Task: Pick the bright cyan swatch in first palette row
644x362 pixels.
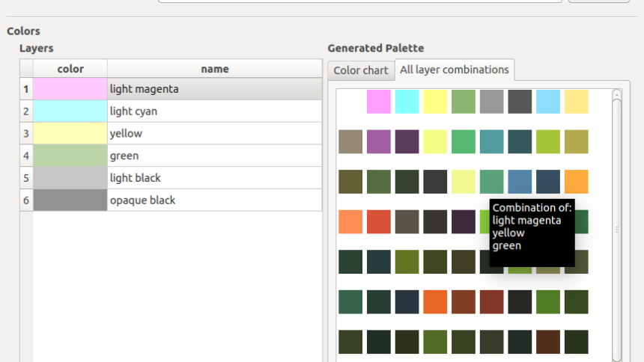Action: pyautogui.click(x=407, y=102)
